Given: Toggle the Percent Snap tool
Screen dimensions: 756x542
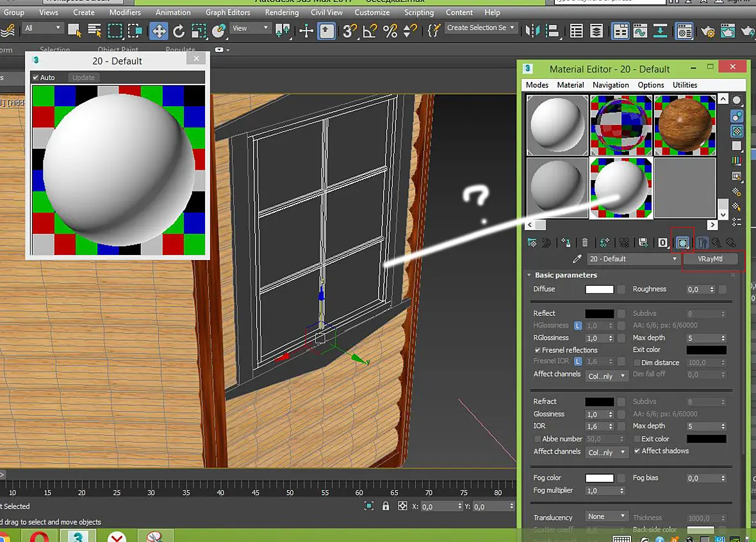Looking at the screenshot, I should pyautogui.click(x=390, y=31).
